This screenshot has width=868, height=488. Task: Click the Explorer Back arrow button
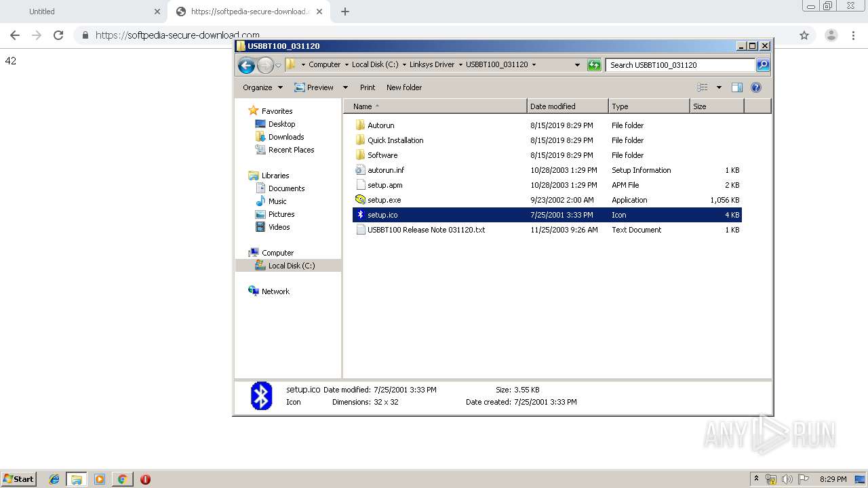pyautogui.click(x=246, y=65)
